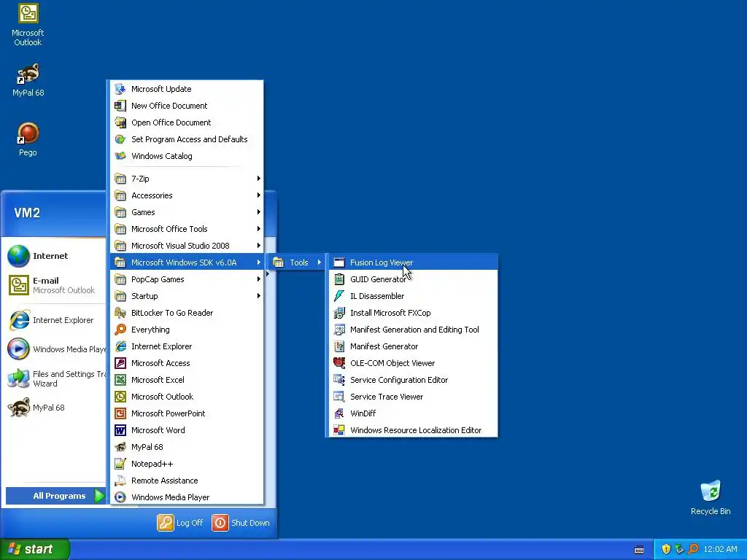Click the Microsoft PowerPoint icon
Screen dimensions: 747x560
tap(120, 413)
